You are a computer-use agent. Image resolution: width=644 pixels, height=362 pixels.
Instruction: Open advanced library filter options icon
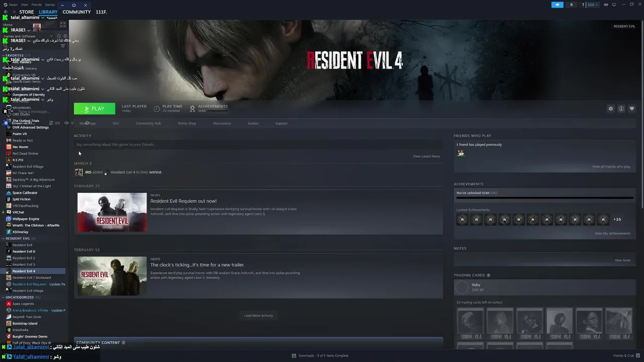(63, 46)
